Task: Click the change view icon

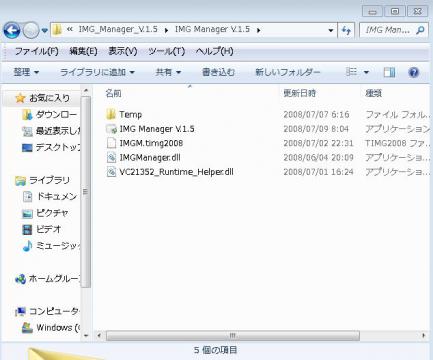Action: coord(351,72)
